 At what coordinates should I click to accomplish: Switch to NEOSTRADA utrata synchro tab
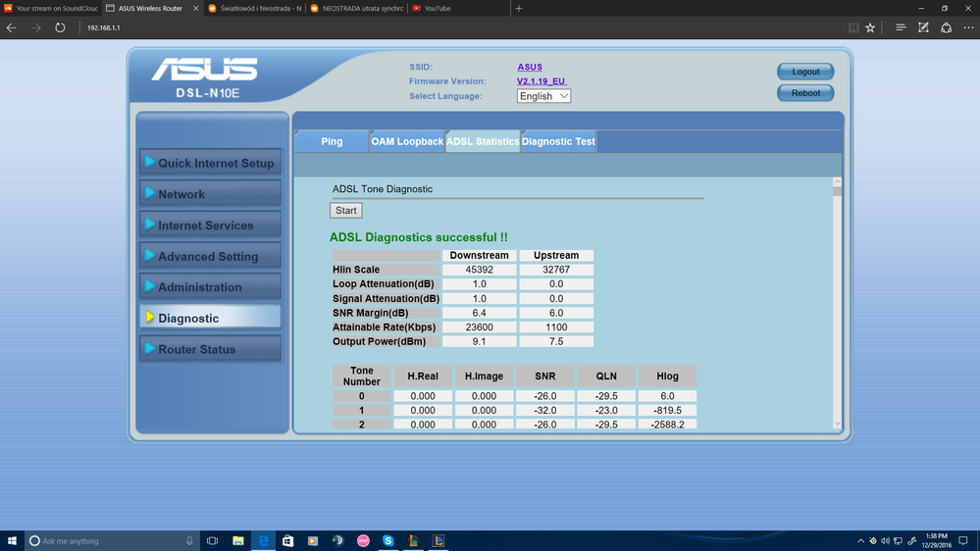point(357,8)
